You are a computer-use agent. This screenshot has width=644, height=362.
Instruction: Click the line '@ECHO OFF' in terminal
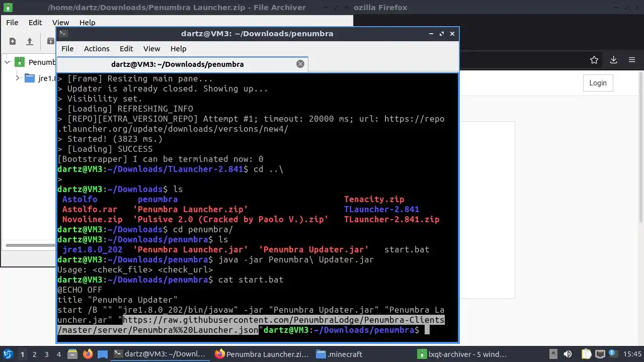(79, 290)
